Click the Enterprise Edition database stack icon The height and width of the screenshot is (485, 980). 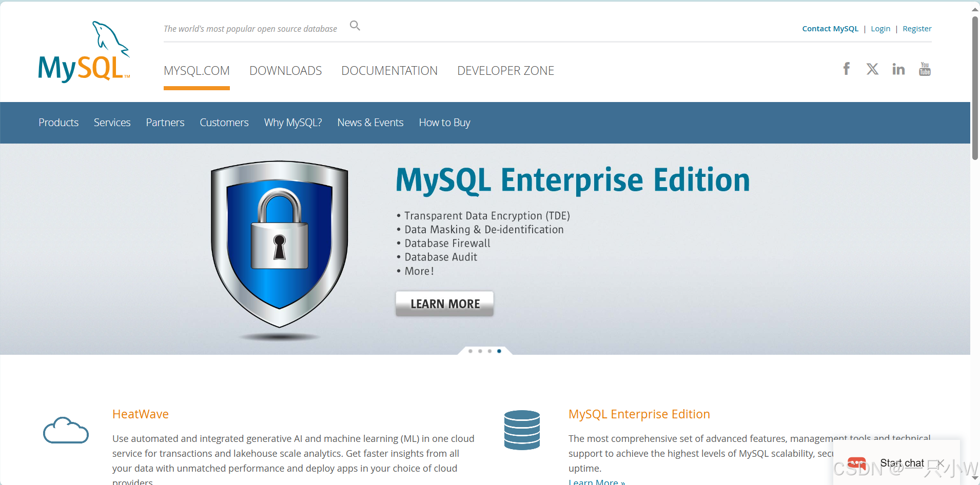pyautogui.click(x=522, y=430)
